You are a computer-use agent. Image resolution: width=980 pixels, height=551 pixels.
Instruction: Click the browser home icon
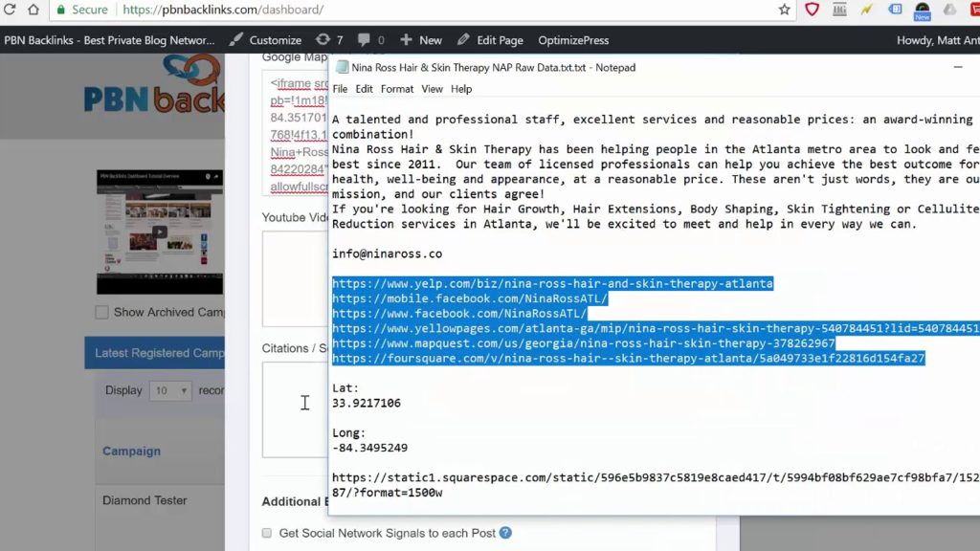(x=33, y=10)
